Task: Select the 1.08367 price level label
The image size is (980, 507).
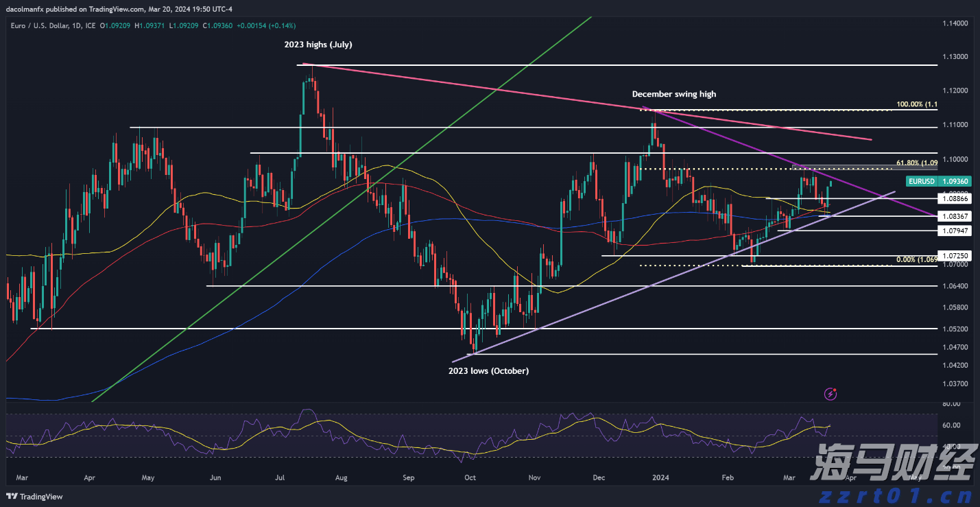Action: pos(954,216)
